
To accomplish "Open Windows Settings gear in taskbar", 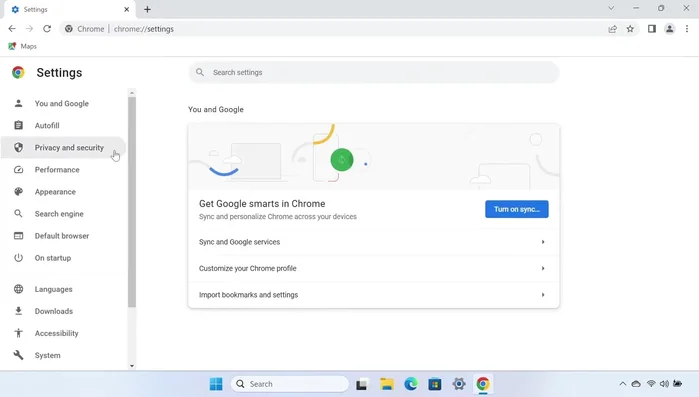I will click(x=459, y=384).
